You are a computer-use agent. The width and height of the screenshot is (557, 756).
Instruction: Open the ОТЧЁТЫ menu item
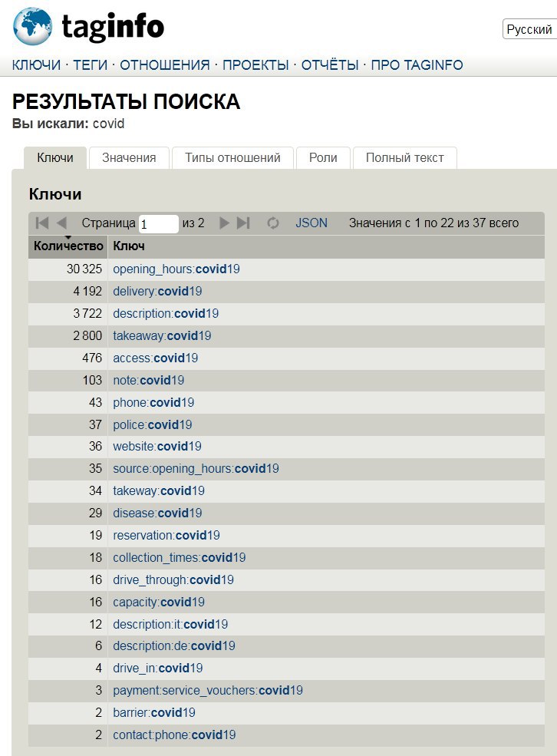pyautogui.click(x=330, y=64)
